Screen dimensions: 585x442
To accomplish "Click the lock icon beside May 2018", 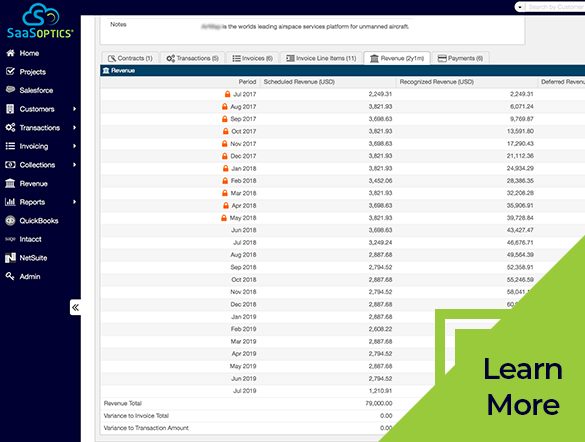I will [224, 218].
